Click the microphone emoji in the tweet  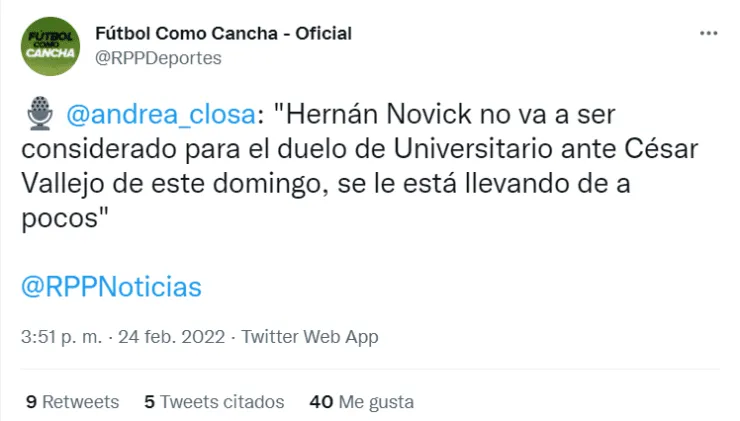point(38,116)
